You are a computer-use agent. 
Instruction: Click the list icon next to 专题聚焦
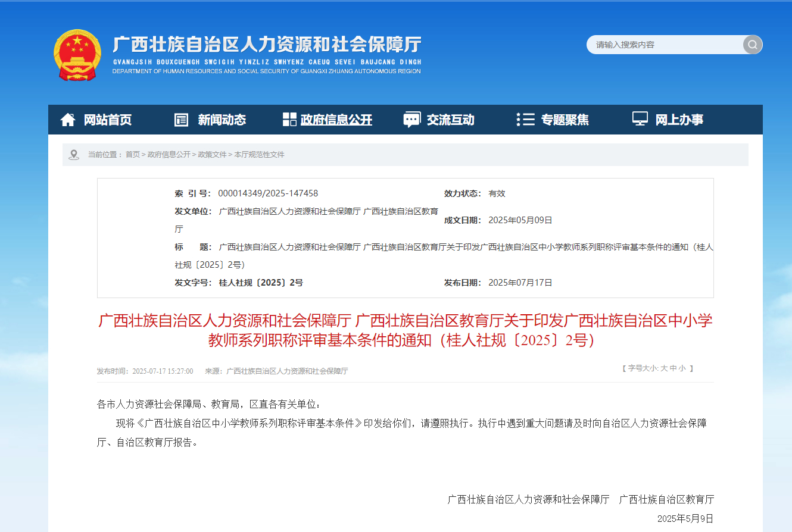tap(525, 120)
